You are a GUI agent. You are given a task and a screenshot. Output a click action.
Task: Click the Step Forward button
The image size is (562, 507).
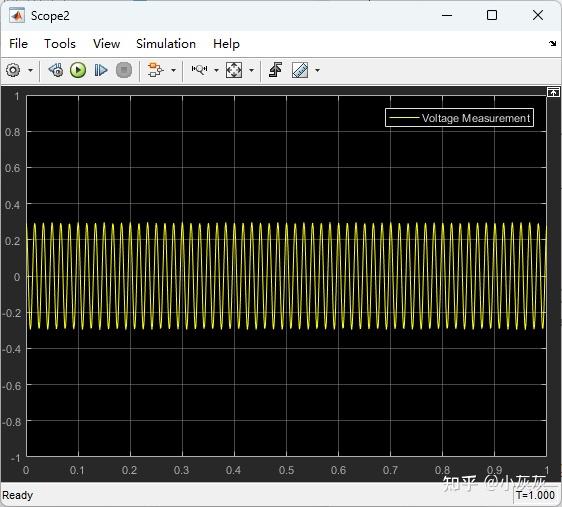point(101,70)
